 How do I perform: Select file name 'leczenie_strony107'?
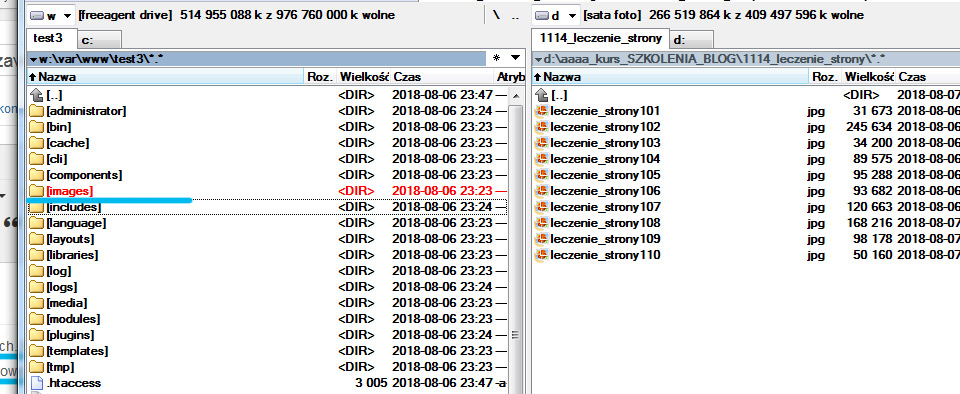tap(606, 207)
